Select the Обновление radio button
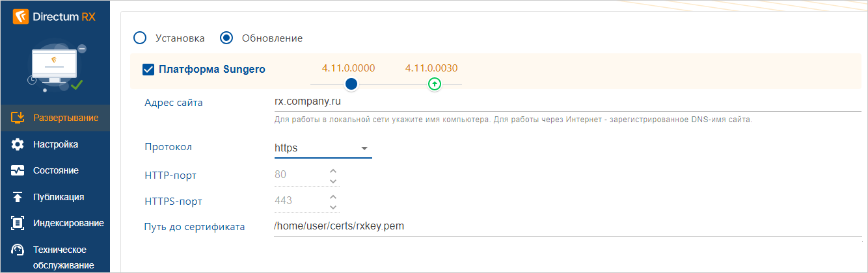Image resolution: width=868 pixels, height=273 pixels. click(x=226, y=38)
